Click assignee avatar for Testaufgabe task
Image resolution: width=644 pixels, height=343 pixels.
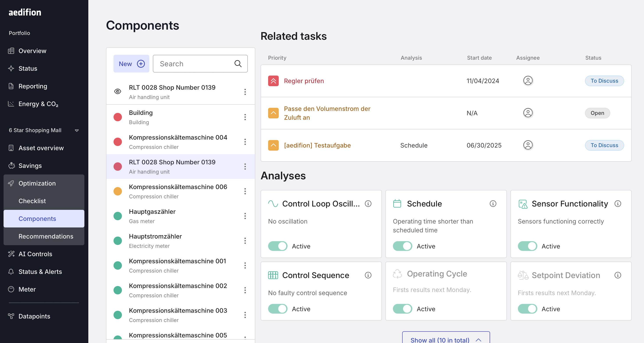coord(528,145)
